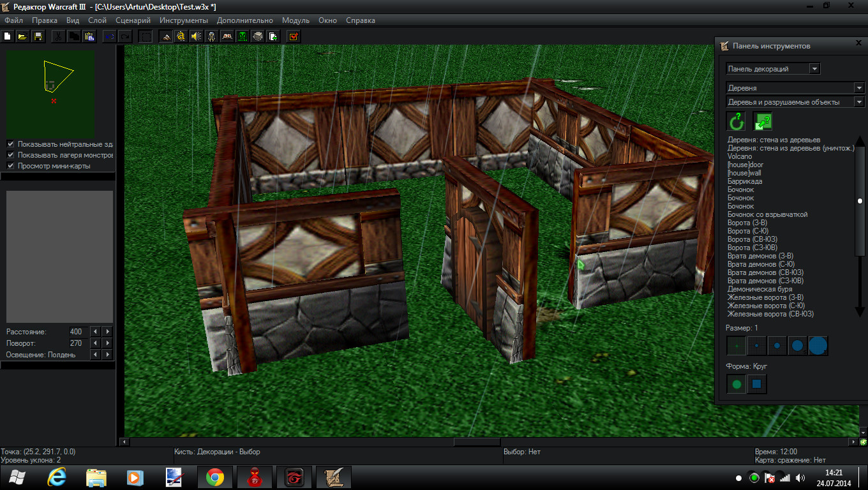Select the fourth brush size
The height and width of the screenshot is (490, 868).
click(x=797, y=346)
